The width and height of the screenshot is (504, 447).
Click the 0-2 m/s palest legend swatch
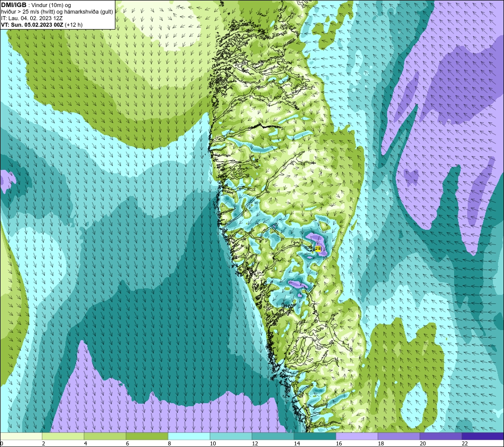coord(21,436)
